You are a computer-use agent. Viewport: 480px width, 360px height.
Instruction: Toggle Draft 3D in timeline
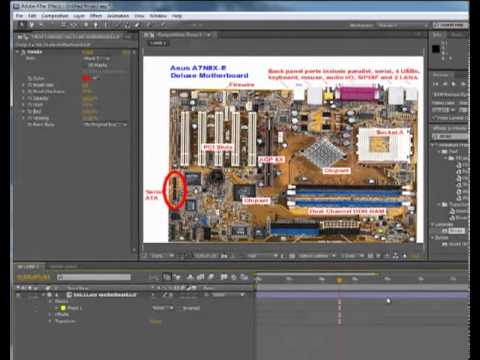(177, 277)
